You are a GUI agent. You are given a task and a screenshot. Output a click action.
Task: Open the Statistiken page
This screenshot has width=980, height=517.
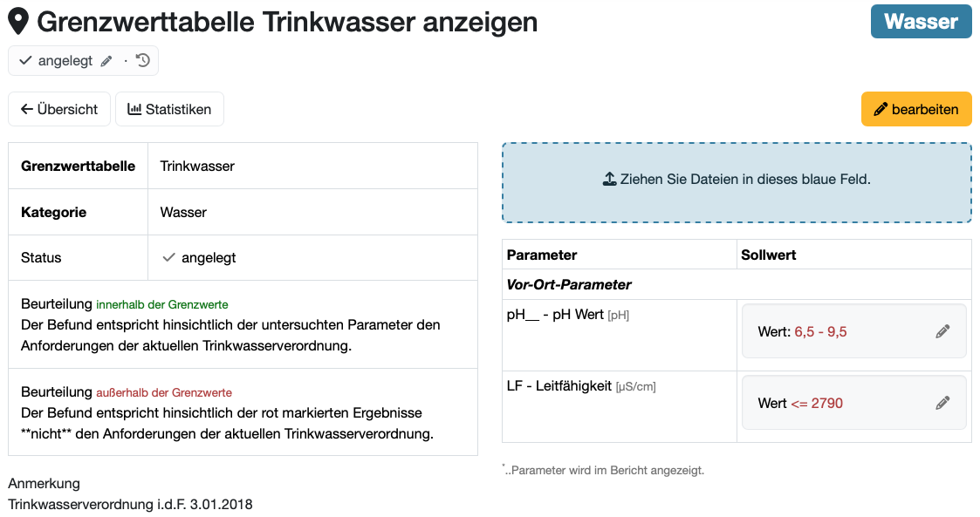169,109
